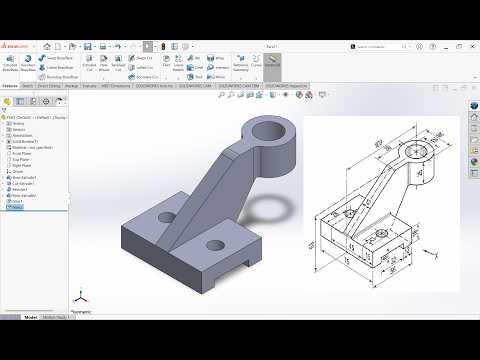Image resolution: width=480 pixels, height=360 pixels.
Task: Switch to the Sketch ribbon tab
Action: coord(28,86)
